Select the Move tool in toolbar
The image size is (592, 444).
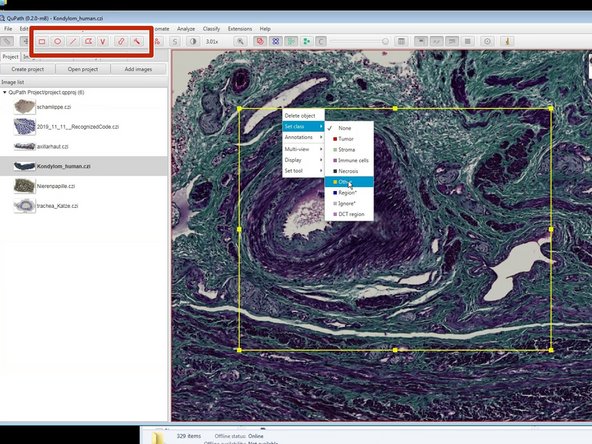coord(25,42)
